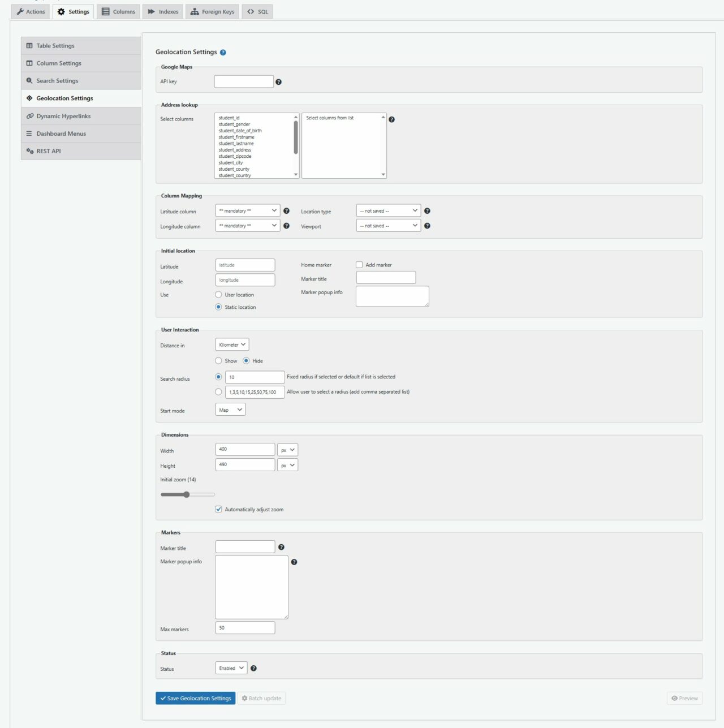Image resolution: width=724 pixels, height=728 pixels.
Task: Click Save Geolocation Settings
Action: (195, 698)
